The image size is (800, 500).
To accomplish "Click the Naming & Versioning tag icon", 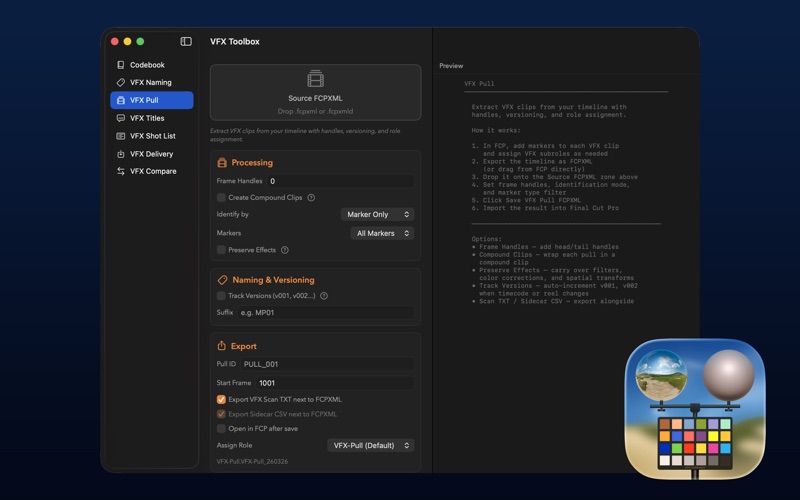I will [222, 280].
